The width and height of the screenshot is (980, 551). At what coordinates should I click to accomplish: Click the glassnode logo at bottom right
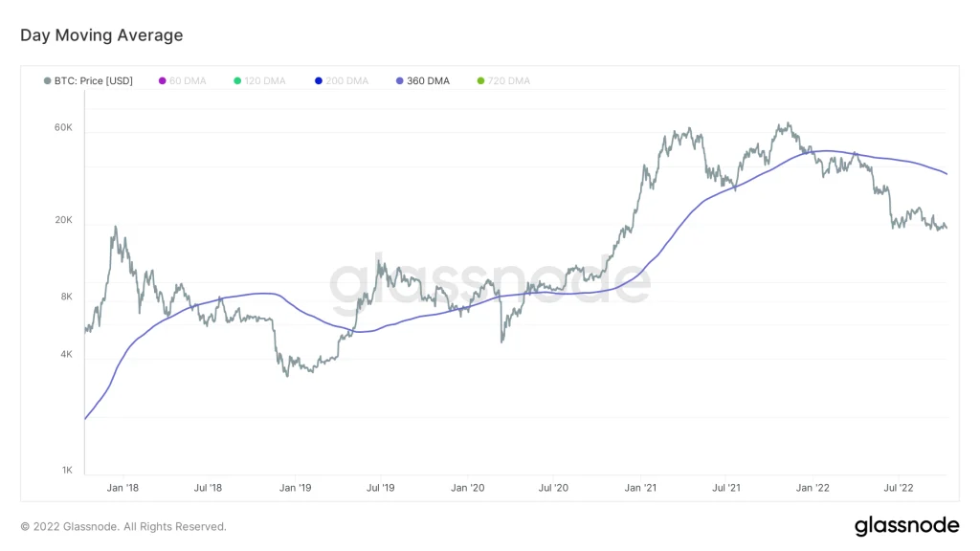pos(905,525)
